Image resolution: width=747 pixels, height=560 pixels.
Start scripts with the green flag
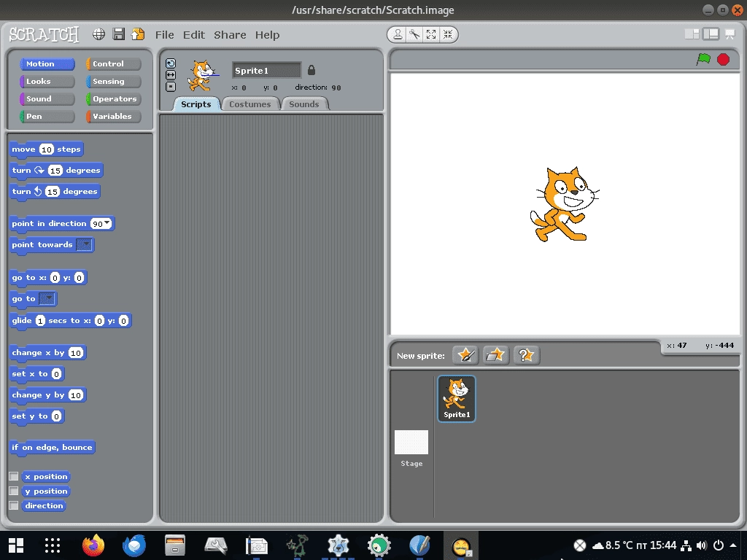pos(703,60)
